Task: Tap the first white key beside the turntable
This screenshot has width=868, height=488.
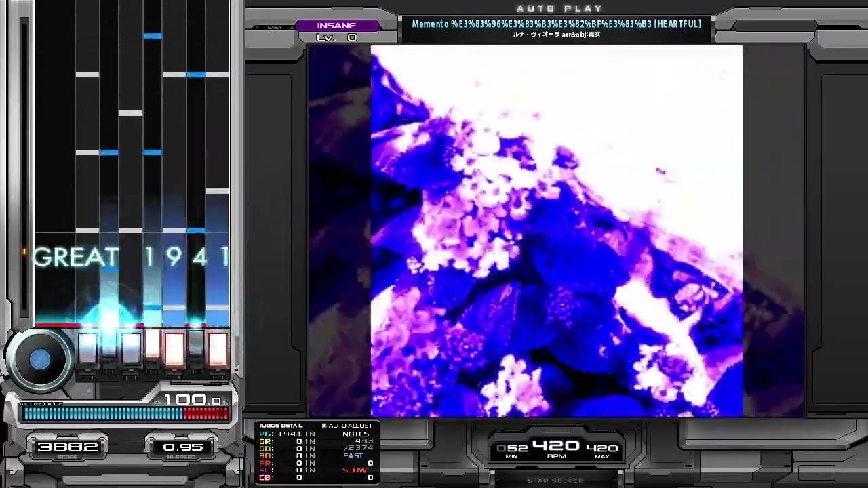Action: point(87,350)
